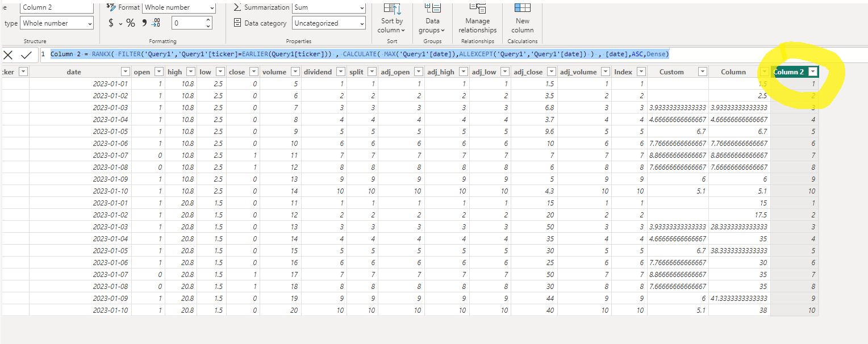Click the volume cell showing 5
This screenshot has height=344, width=868.
(280, 84)
